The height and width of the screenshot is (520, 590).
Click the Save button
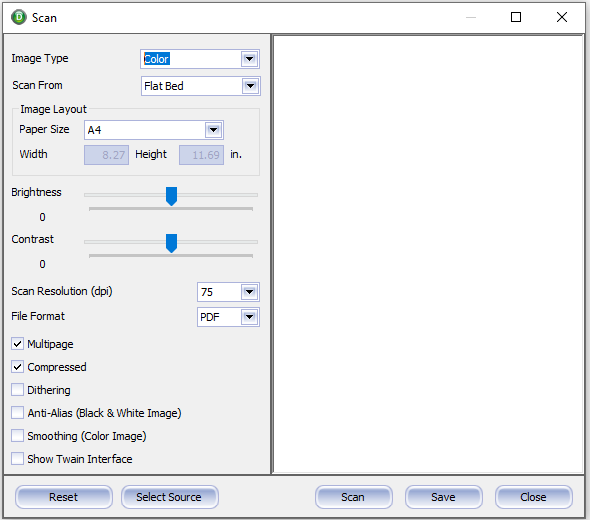tap(443, 497)
